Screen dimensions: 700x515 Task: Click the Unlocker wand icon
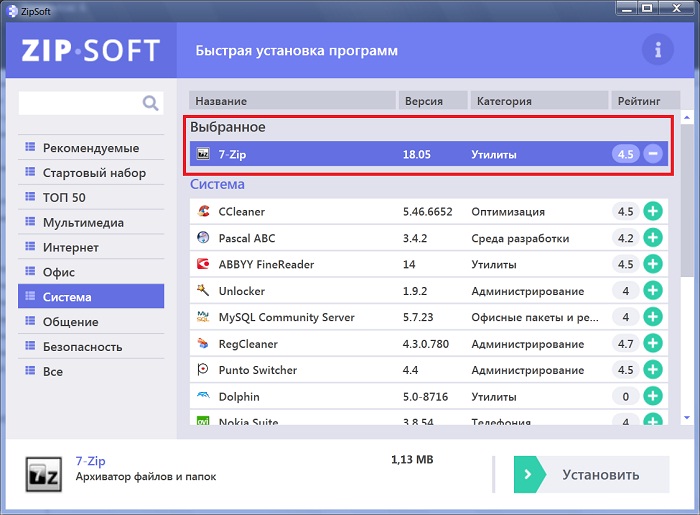coord(203,291)
